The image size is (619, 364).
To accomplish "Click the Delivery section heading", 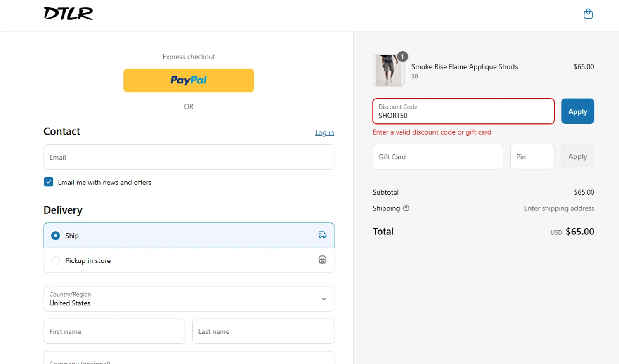I will point(63,210).
